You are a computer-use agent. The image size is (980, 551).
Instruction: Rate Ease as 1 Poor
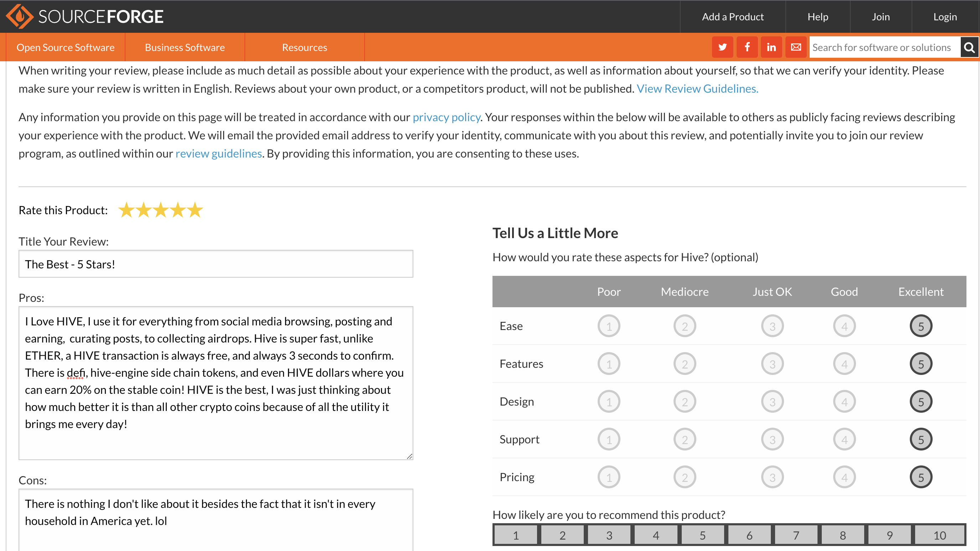click(x=609, y=326)
